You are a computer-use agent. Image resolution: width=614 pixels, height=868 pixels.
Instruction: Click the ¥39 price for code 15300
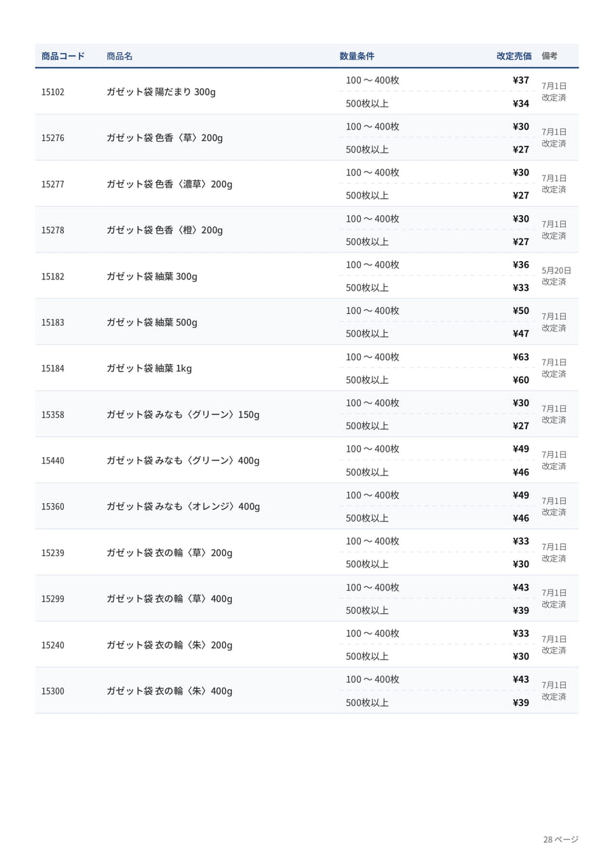(x=521, y=703)
